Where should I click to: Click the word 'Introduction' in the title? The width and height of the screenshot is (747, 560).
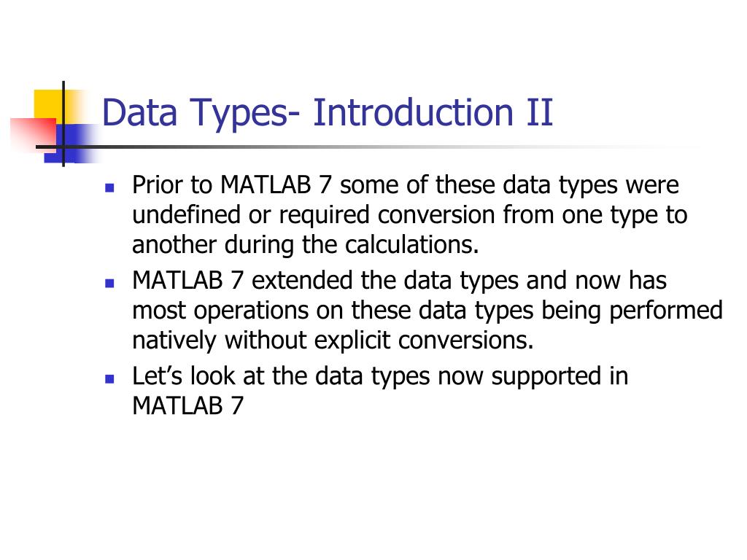pyautogui.click(x=413, y=112)
